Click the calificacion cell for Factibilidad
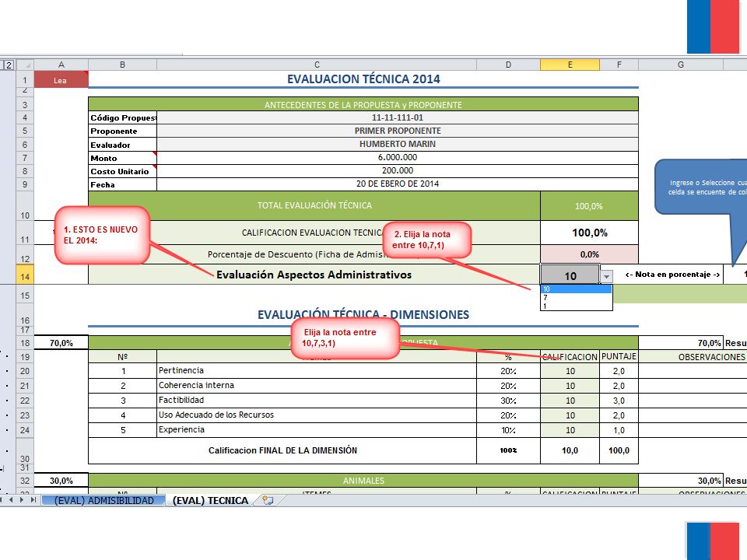The height and width of the screenshot is (560, 747). [570, 401]
